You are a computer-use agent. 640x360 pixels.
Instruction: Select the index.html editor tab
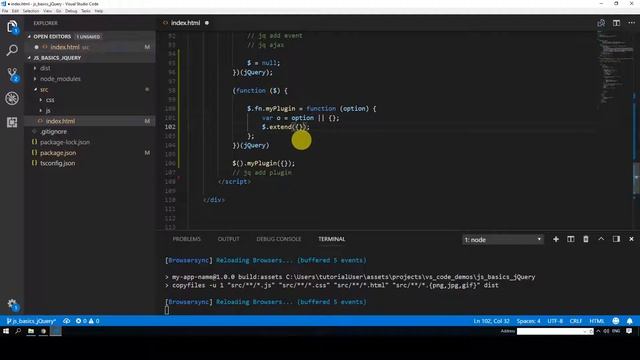(x=186, y=23)
